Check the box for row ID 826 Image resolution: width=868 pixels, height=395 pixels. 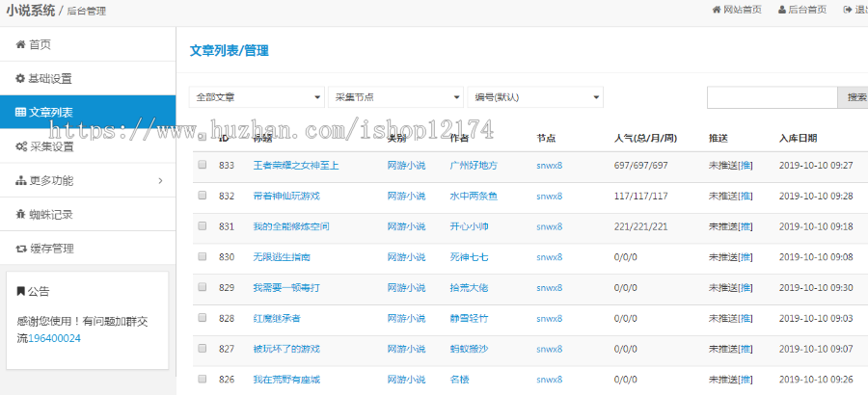coord(203,379)
